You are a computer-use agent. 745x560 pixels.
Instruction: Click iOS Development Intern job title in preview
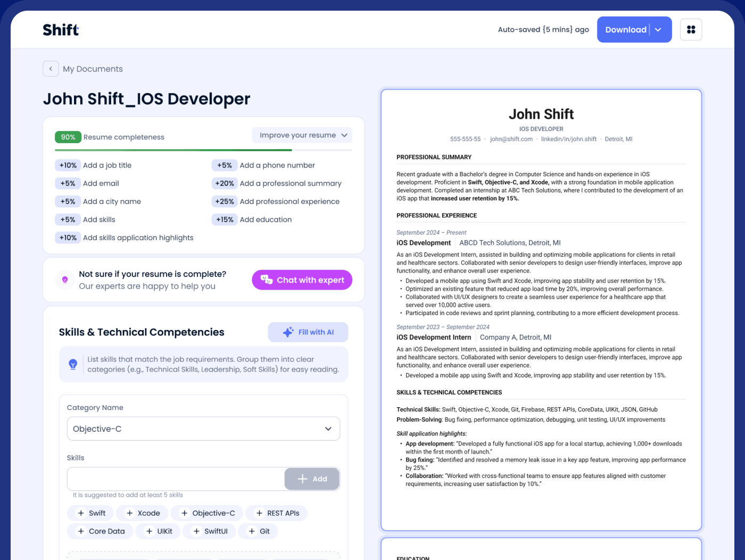click(x=434, y=337)
